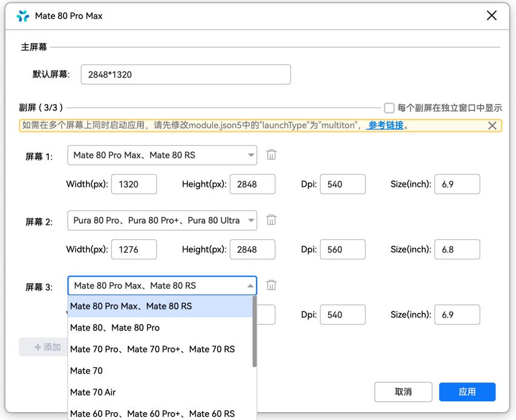Viewport: 516px width, 420px height.
Task: Collapse the screen 3 device dropdown
Action: [250, 286]
